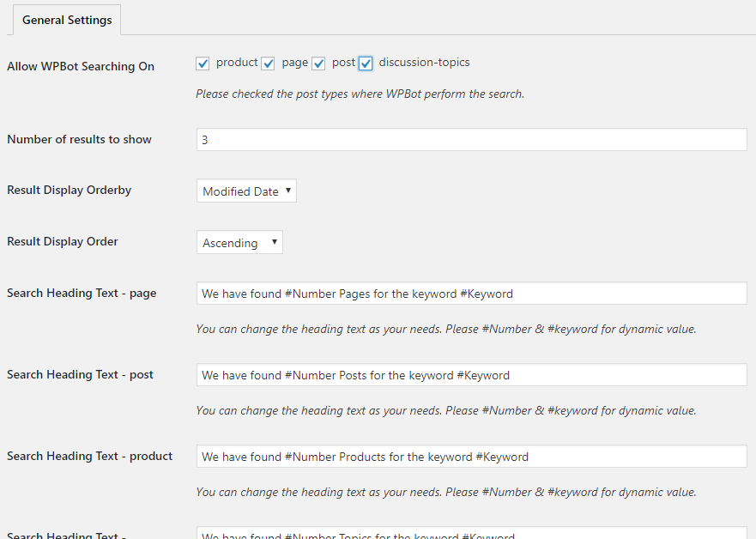This screenshot has width=756, height=539.
Task: Click the 'Result Display Order' label
Action: coord(62,241)
